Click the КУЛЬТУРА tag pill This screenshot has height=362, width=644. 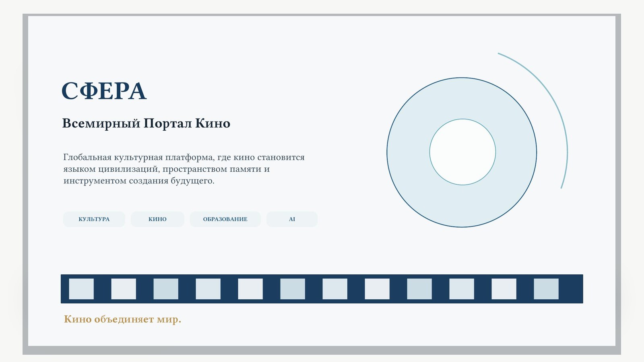pos(94,219)
